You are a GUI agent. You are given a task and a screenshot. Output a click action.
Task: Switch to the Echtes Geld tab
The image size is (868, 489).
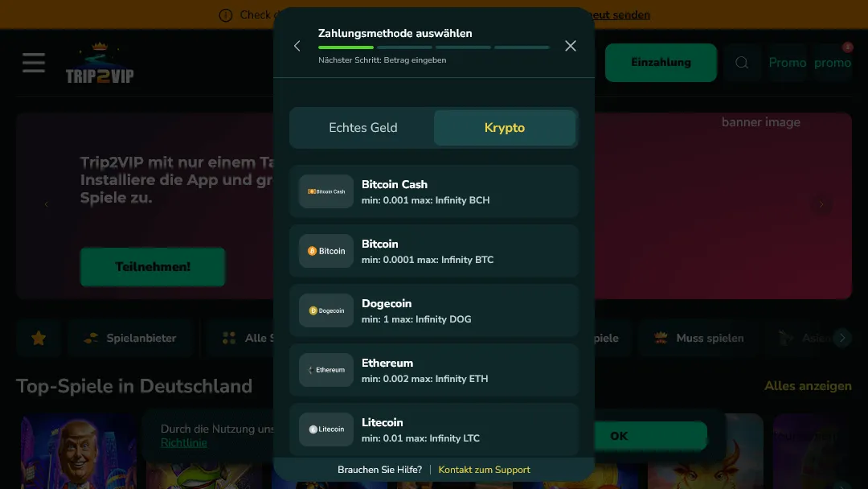(x=363, y=127)
